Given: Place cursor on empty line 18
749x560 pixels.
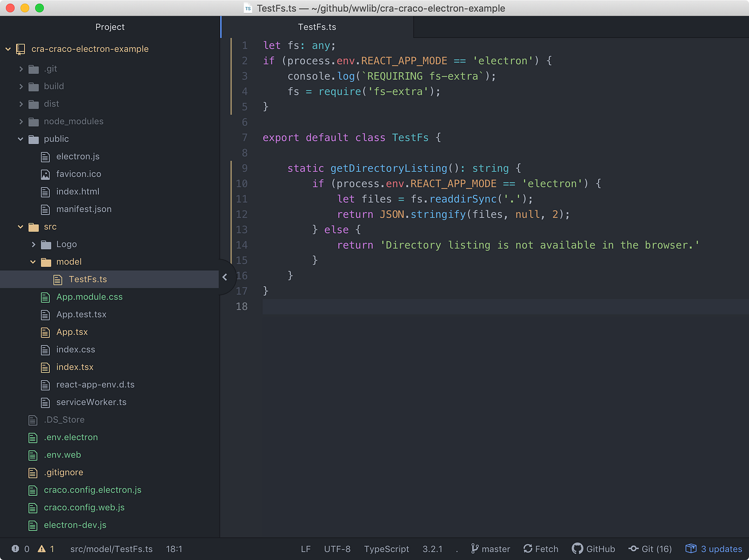Looking at the screenshot, I should click(x=505, y=306).
